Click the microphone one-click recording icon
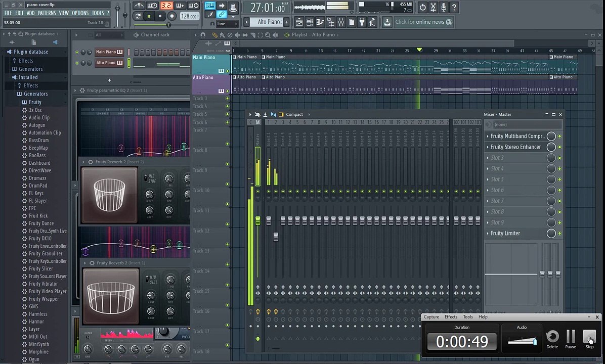The image size is (605, 364). [443, 7]
